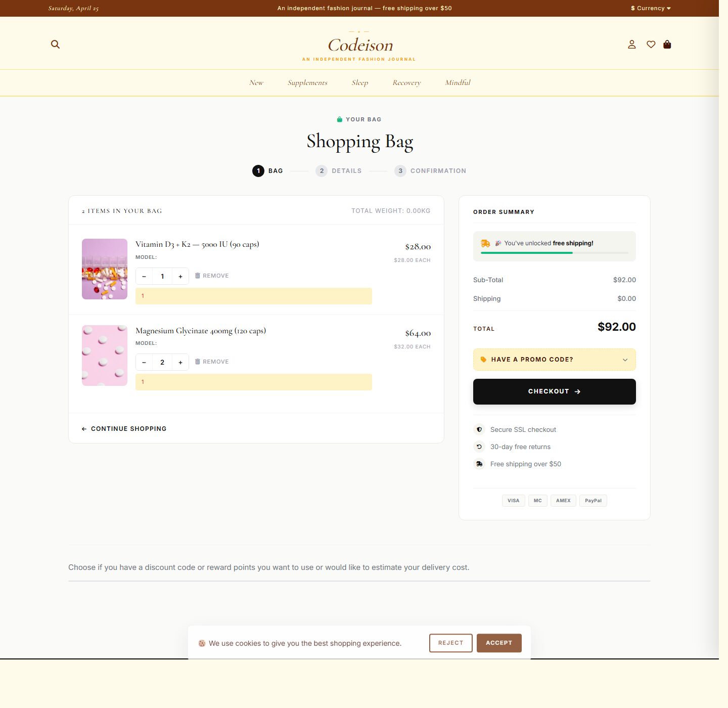This screenshot has height=708, width=728.
Task: Go to Codeison logo homepage
Action: [360, 46]
